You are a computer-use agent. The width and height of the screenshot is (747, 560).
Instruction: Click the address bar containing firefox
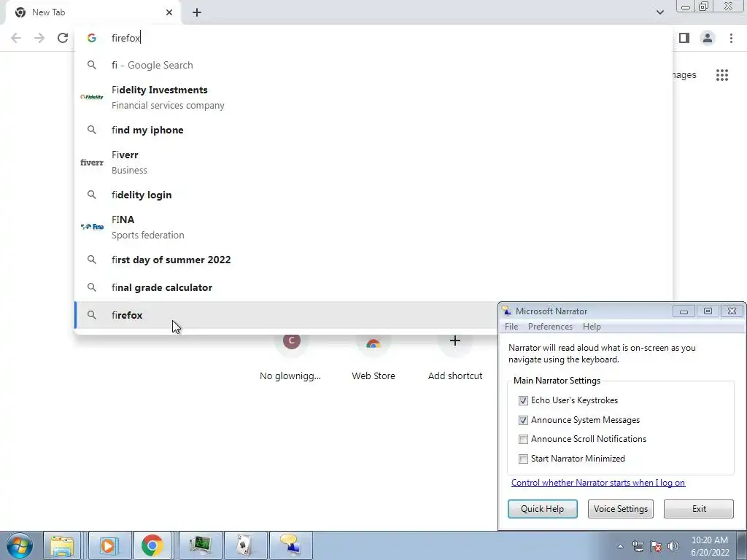[x=373, y=38]
